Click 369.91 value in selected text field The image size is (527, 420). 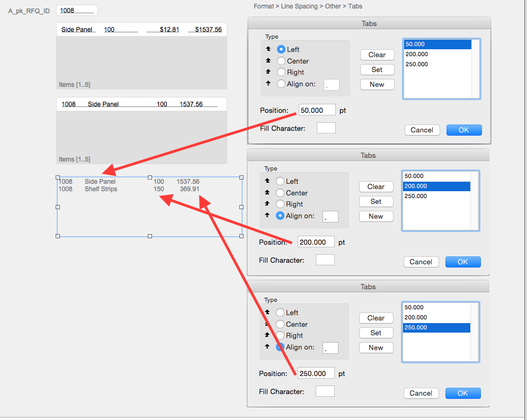[x=189, y=189]
